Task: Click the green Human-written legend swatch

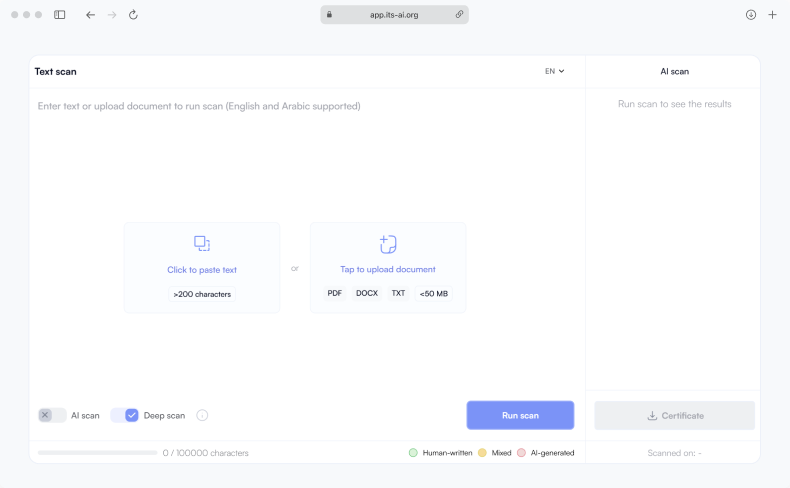Action: pos(413,453)
